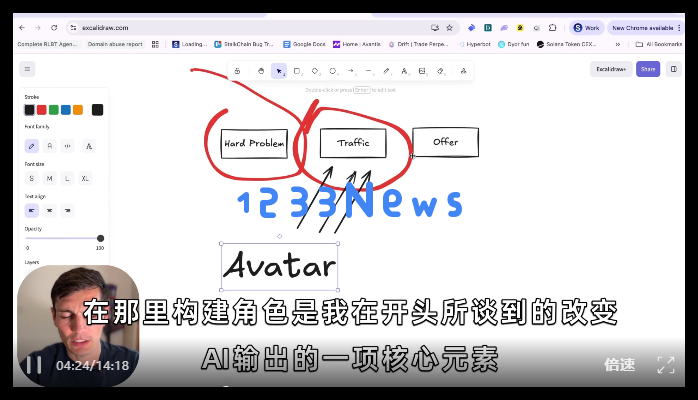Screen dimensions: 698x400
Task: Click the Share button
Action: (648, 69)
